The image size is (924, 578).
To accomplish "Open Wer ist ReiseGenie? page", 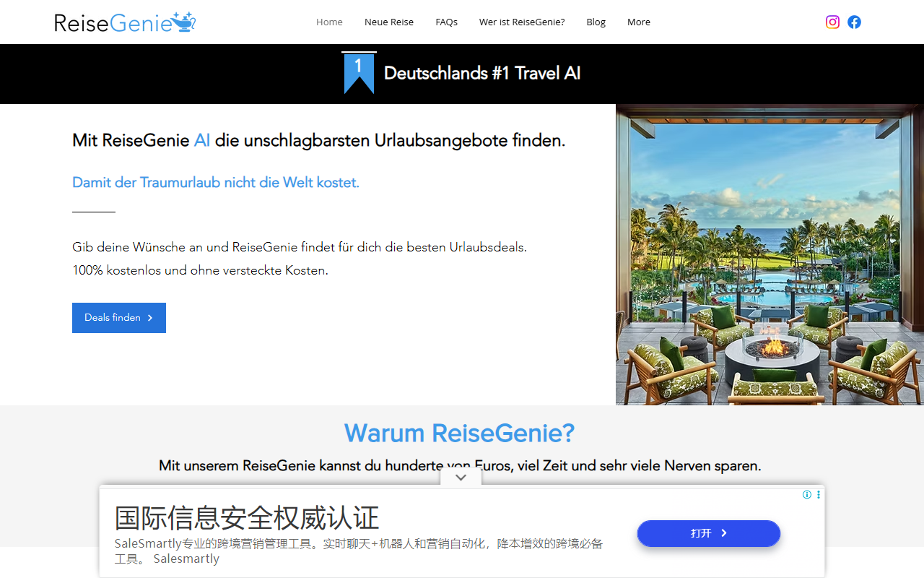I will (522, 22).
